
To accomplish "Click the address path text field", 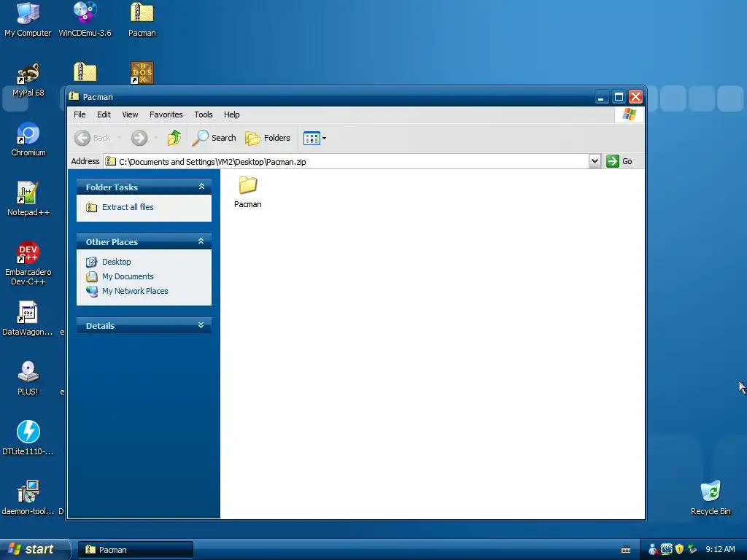I will coord(345,161).
